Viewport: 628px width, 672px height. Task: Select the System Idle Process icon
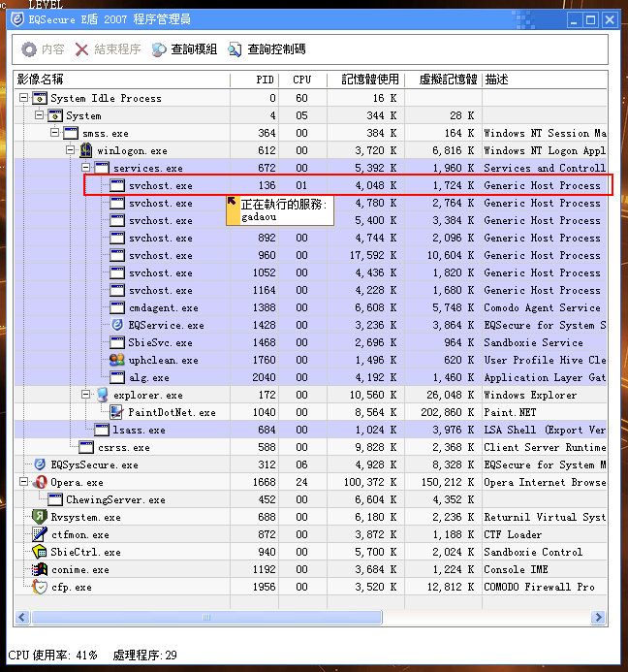(40, 98)
